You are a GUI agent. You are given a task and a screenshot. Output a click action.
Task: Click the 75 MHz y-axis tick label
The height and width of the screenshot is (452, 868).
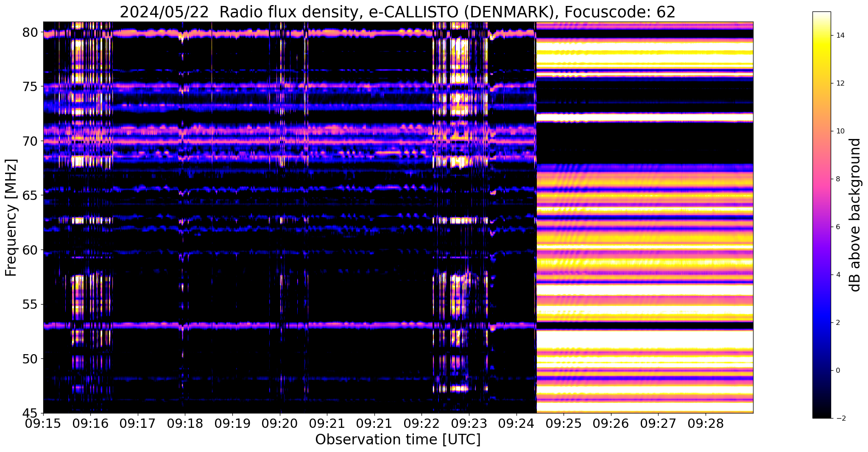pyautogui.click(x=30, y=87)
